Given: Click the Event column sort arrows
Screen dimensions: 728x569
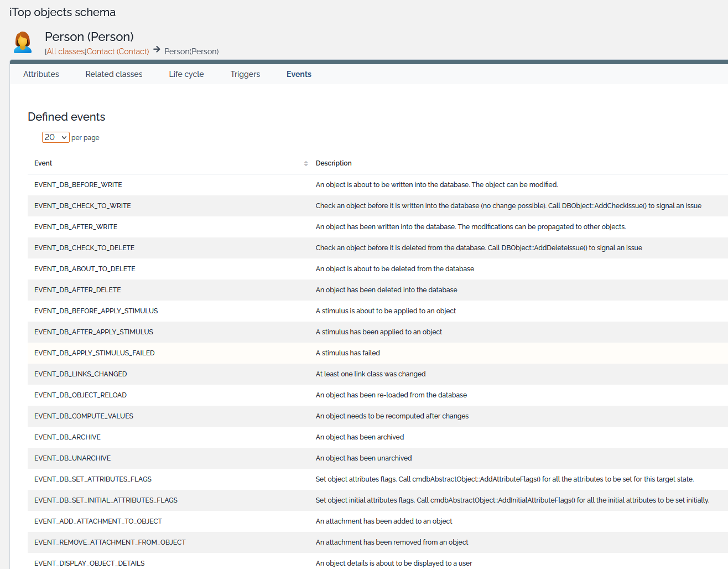Looking at the screenshot, I should 305,163.
